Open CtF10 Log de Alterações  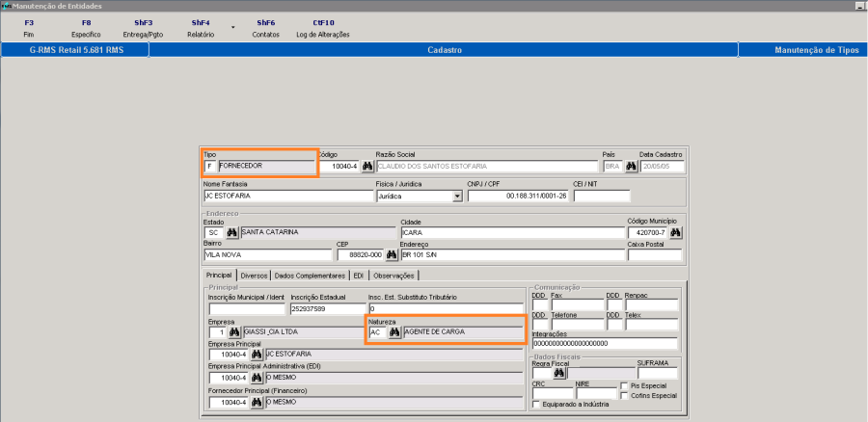pos(323,29)
